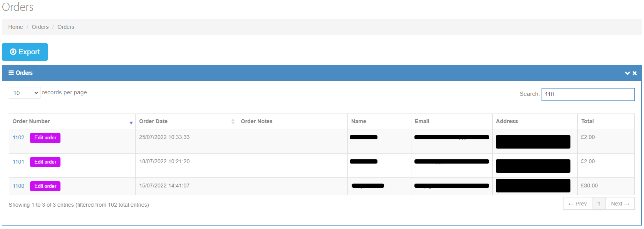Click the Total column header
644x229 pixels.
(587, 121)
